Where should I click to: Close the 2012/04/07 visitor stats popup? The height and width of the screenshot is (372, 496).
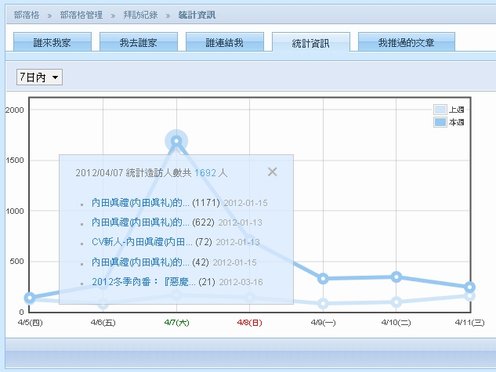(272, 172)
